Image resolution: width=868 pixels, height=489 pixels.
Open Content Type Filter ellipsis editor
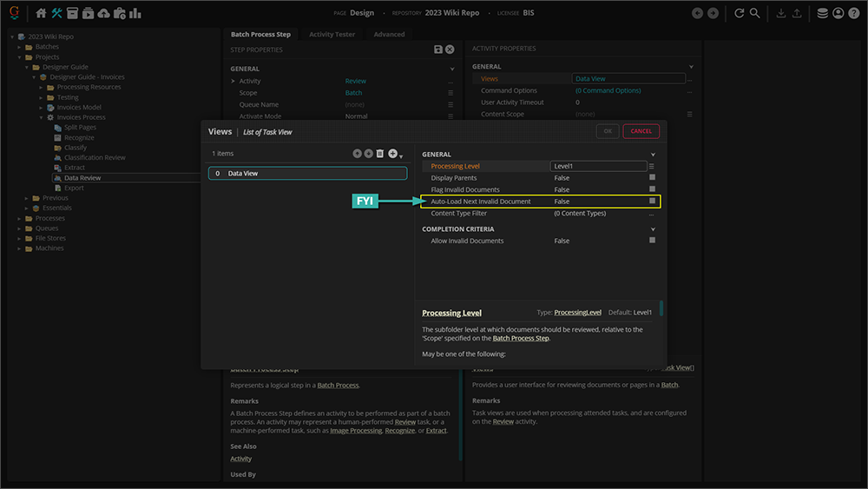[652, 214]
